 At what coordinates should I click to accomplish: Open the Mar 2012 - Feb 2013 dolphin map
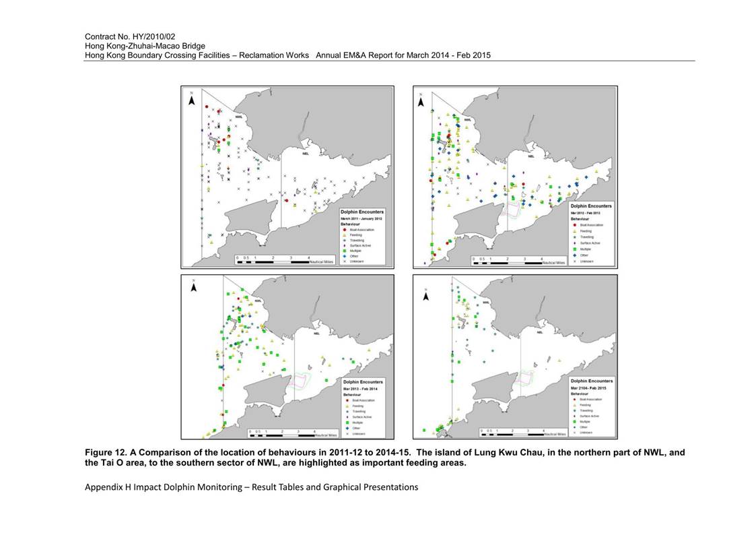[x=516, y=177]
